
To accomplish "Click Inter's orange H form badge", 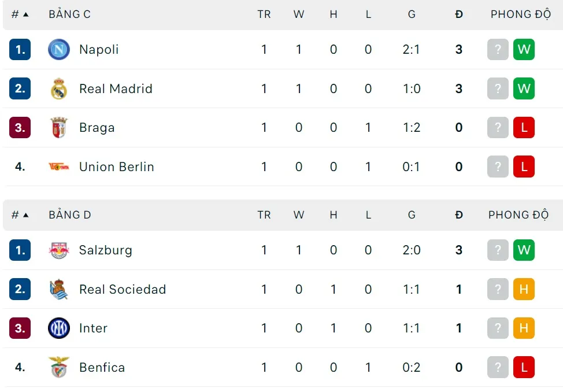I will coord(524,328).
